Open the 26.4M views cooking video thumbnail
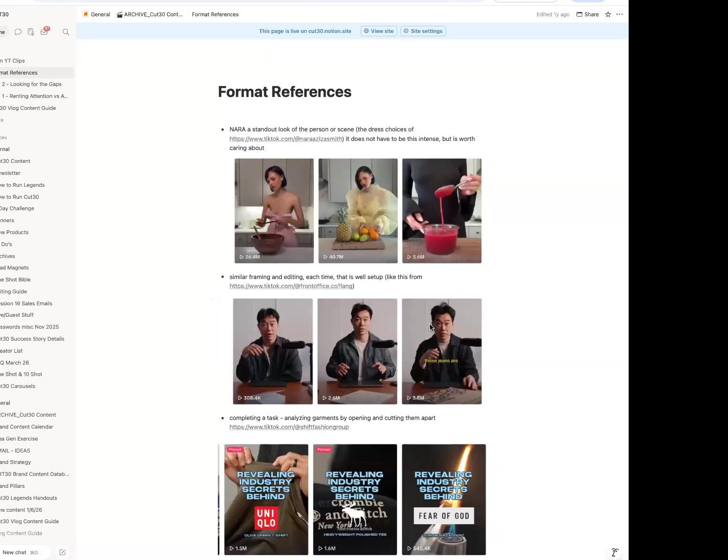The width and height of the screenshot is (728, 560). [274, 211]
